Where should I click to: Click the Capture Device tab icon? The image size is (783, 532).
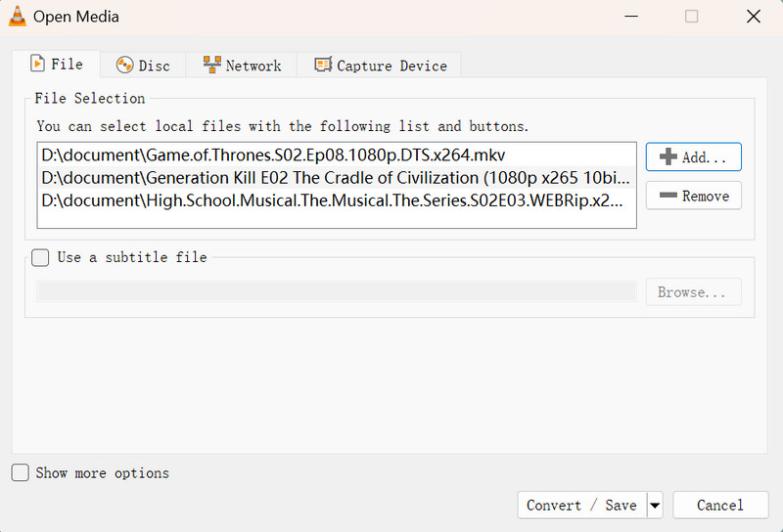(x=323, y=65)
